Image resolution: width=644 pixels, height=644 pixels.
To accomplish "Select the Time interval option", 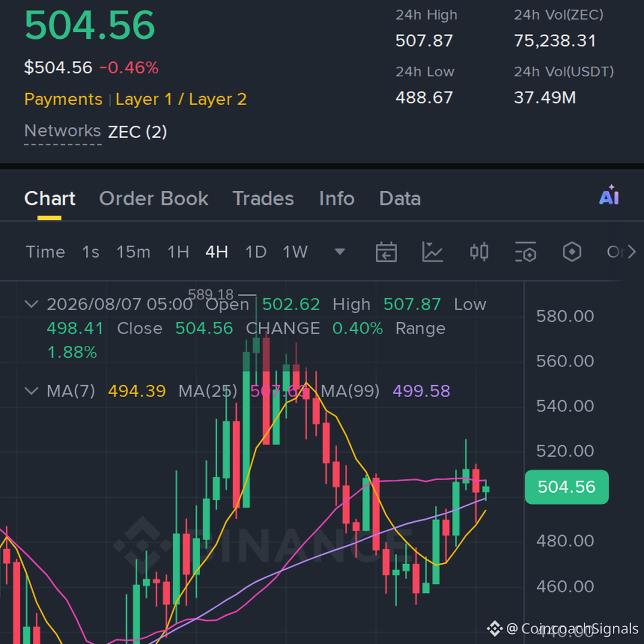I will coord(45,252).
